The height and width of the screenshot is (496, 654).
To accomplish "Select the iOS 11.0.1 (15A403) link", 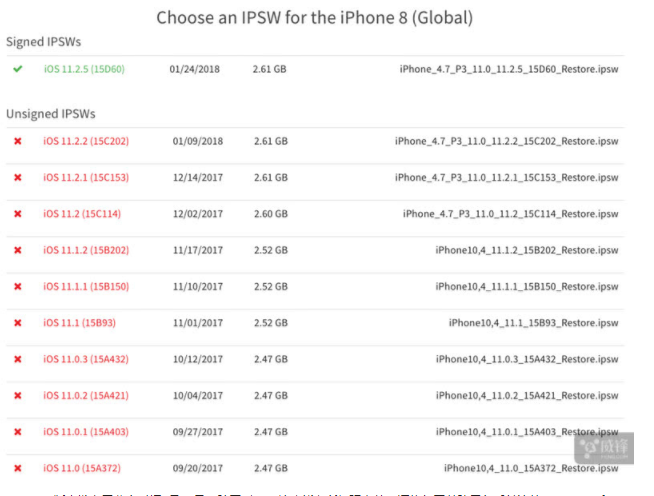I will (x=86, y=431).
